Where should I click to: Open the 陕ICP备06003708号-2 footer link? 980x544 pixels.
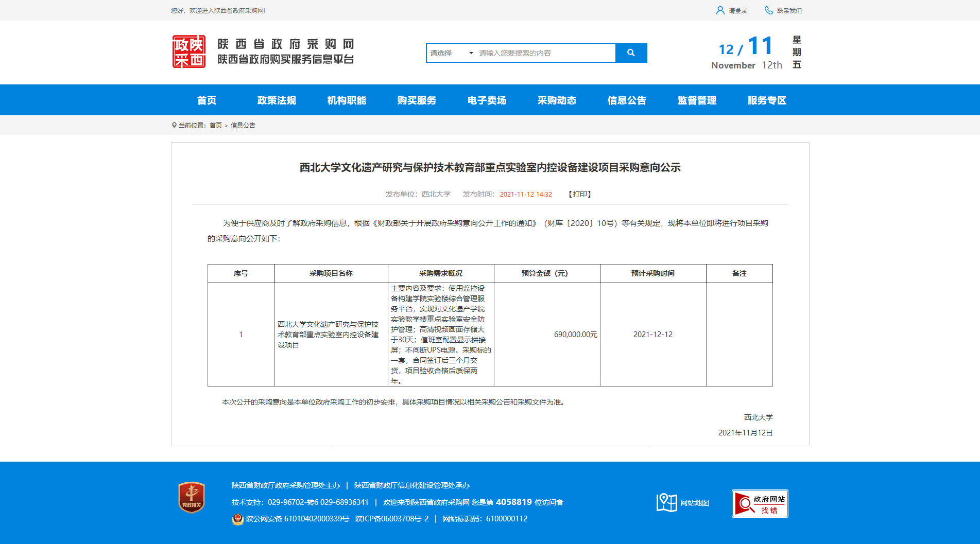(392, 519)
